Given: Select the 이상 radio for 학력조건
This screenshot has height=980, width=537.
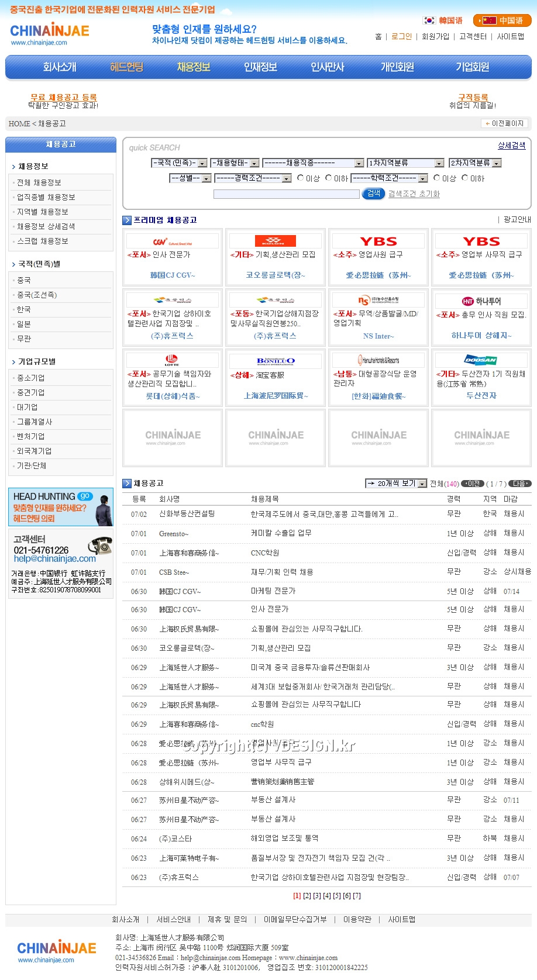Looking at the screenshot, I should click(x=436, y=178).
